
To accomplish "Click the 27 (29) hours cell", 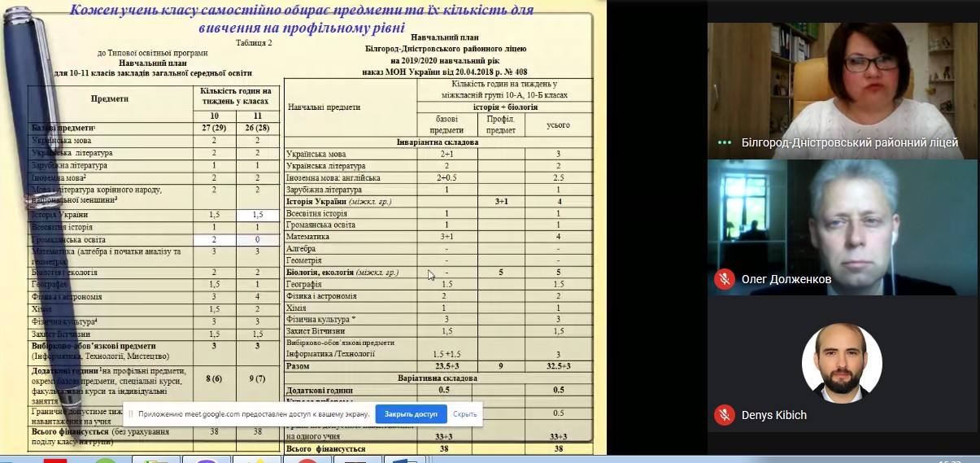I will (x=213, y=128).
